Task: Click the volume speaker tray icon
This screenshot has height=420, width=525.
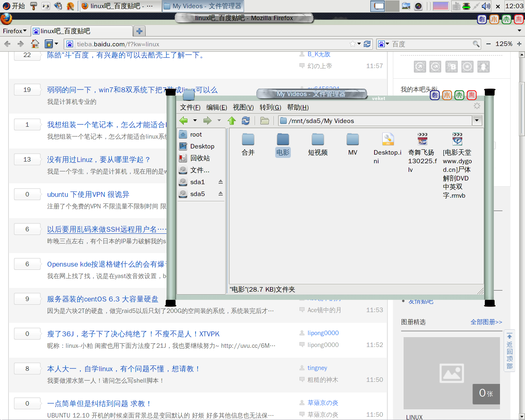Action: [486, 6]
